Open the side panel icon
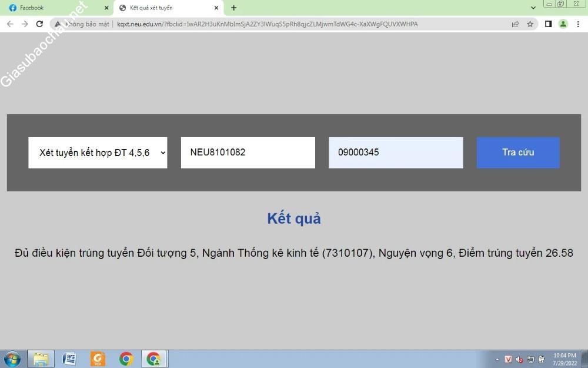Screen dimensions: 588x368 [548, 24]
